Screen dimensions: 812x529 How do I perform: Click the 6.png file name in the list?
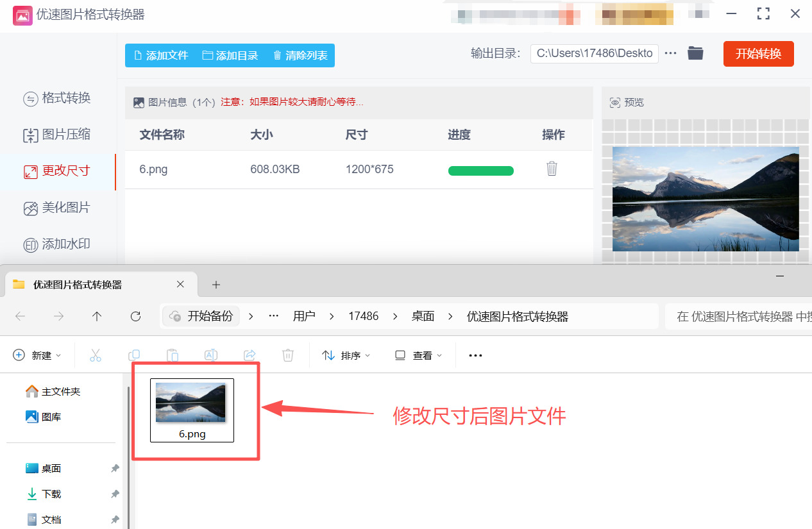click(154, 169)
